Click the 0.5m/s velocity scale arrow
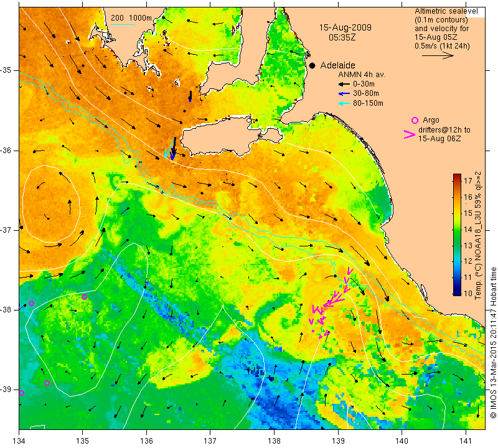The height and width of the screenshot is (448, 498). (x=438, y=55)
